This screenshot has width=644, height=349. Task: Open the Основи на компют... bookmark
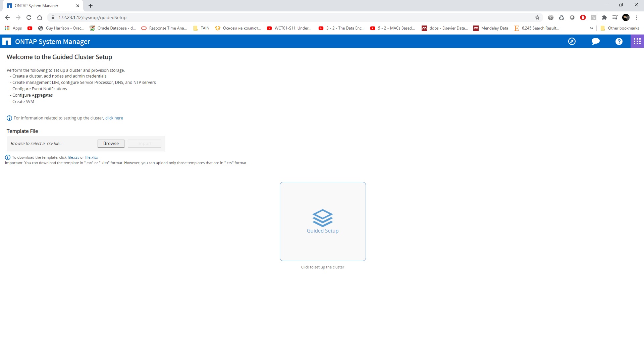point(238,28)
